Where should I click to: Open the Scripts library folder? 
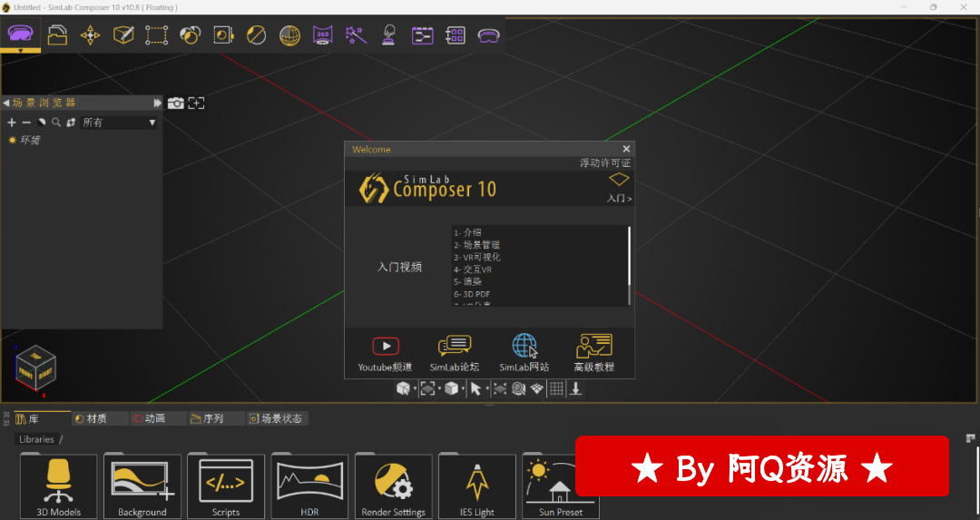click(226, 486)
